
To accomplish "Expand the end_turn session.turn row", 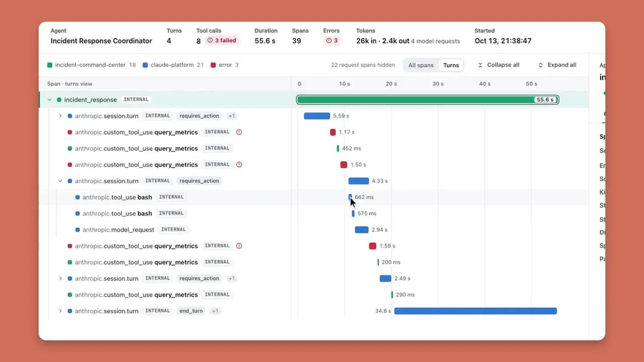I will tap(60, 311).
